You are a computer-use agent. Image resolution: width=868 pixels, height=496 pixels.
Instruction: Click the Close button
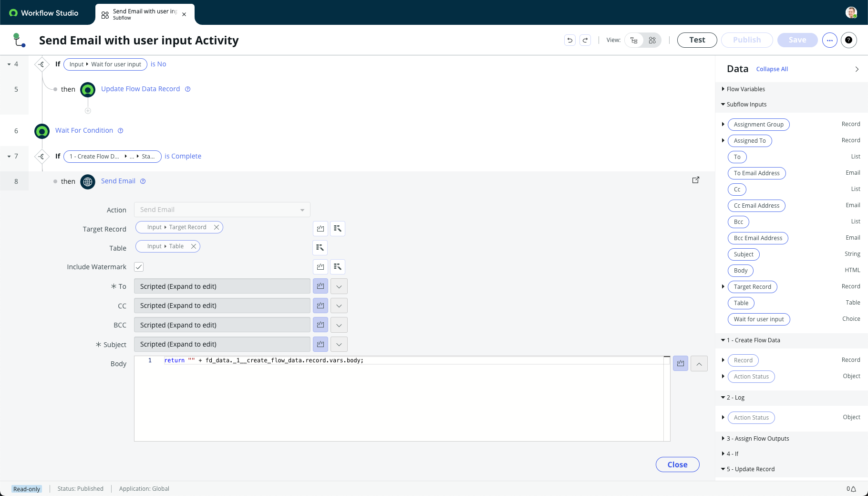pos(677,464)
